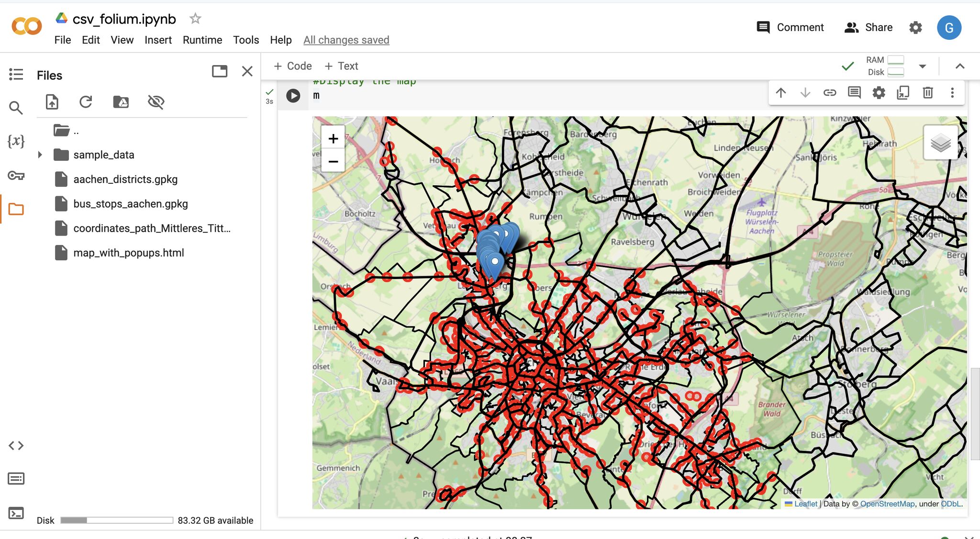Screen dimensions: 980x539
Task: Expand the sample_data folder
Action: [40, 155]
